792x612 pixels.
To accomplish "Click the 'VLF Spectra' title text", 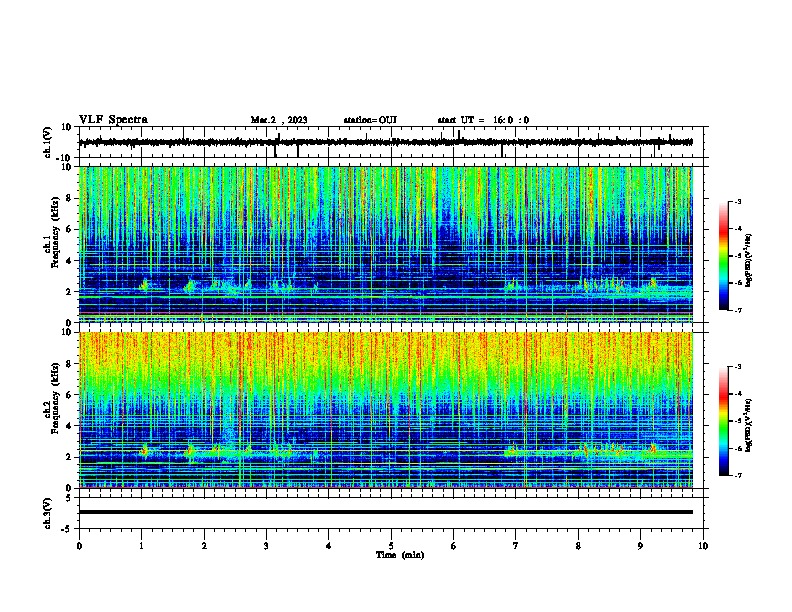I will [x=114, y=120].
